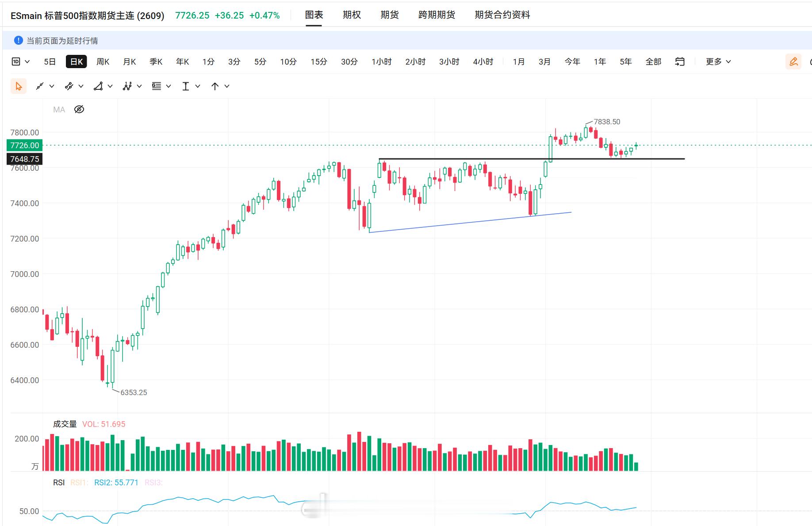Open the 期货合约资料 tab
Image resolution: width=812 pixels, height=526 pixels.
point(502,15)
